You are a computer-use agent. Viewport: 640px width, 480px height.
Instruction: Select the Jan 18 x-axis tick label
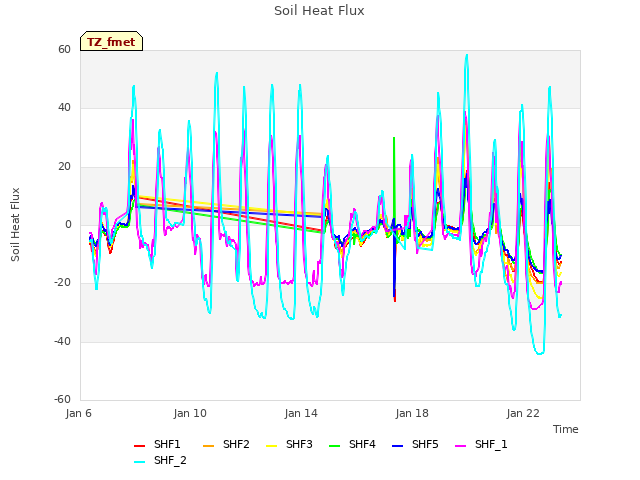(x=412, y=413)
